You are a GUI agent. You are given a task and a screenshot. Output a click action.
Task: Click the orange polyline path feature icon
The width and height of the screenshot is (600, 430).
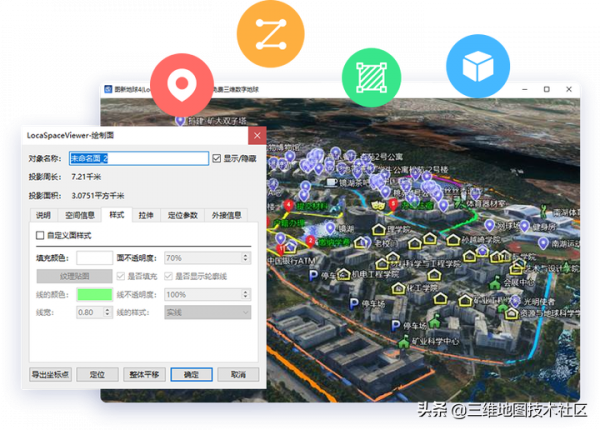(x=271, y=34)
